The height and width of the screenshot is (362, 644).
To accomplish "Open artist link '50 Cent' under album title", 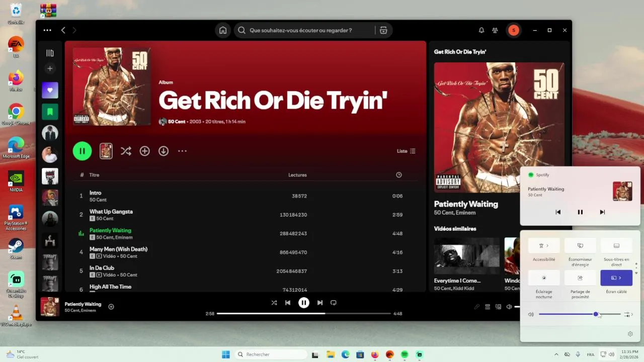I will (177, 122).
